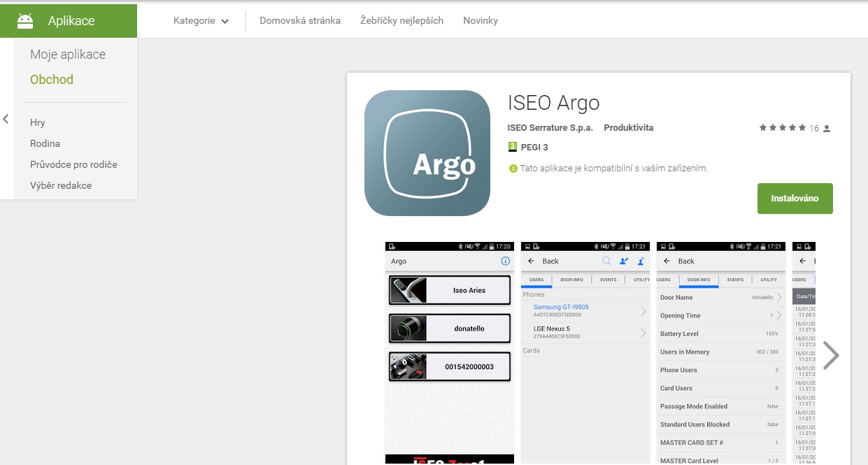Screen dimensions: 868x465
Task: Click the compatibility info icon
Action: click(513, 169)
